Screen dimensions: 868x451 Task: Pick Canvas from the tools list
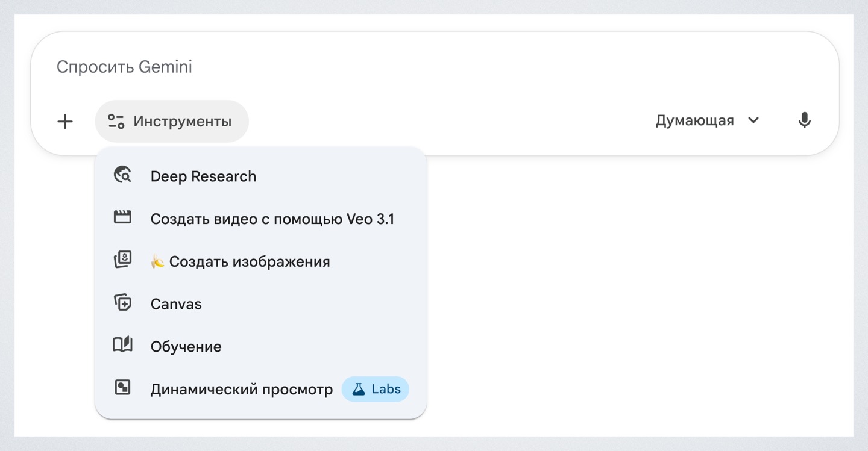tap(176, 304)
